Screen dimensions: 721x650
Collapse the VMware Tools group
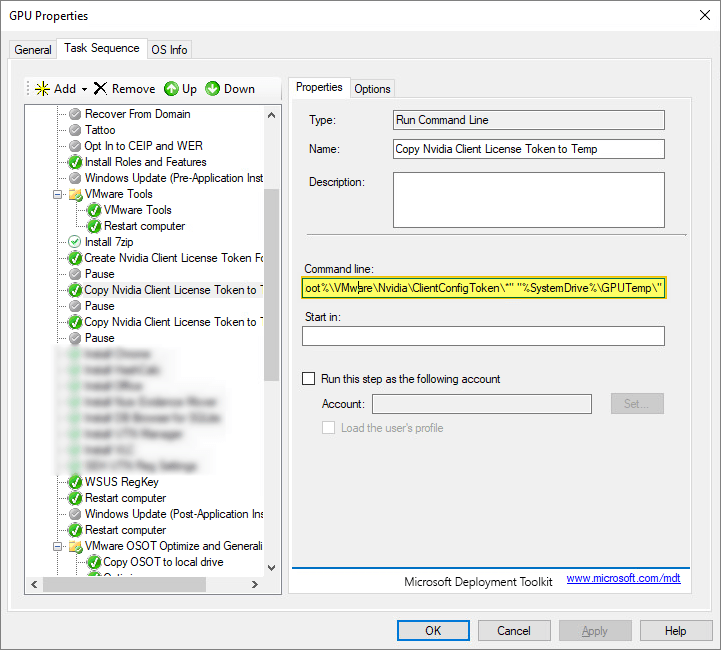coord(58,194)
